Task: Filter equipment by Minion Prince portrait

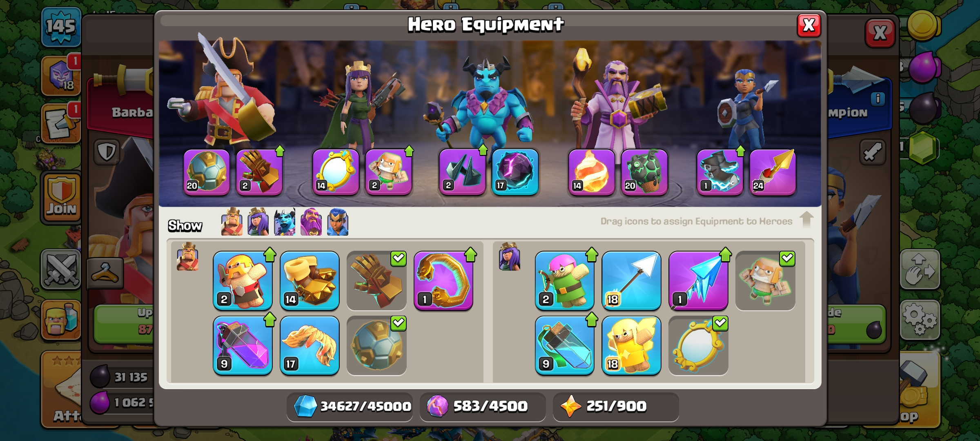Action: pyautogui.click(x=285, y=222)
